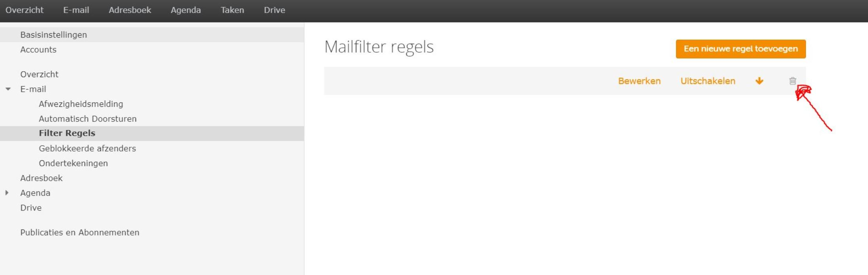
Task: Open the Agenda tab in the top bar
Action: (x=186, y=10)
